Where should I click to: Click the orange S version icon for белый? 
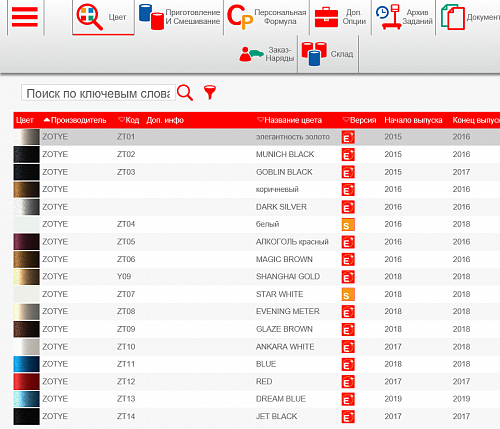[348, 224]
